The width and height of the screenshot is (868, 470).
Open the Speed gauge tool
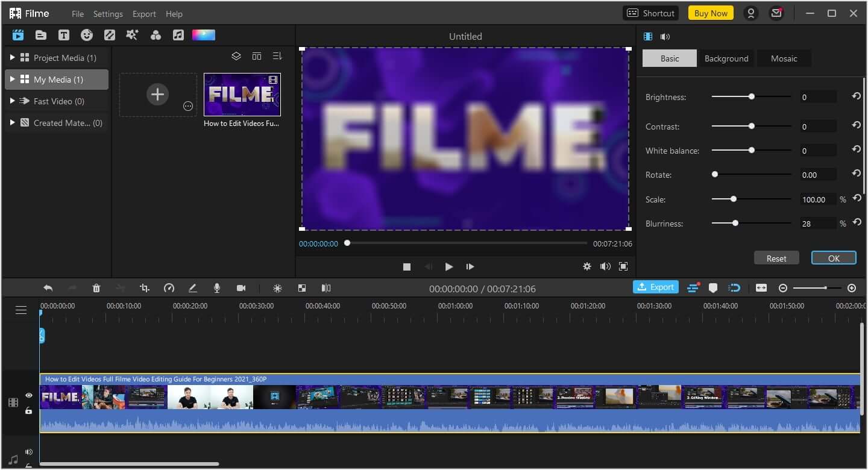pyautogui.click(x=169, y=288)
